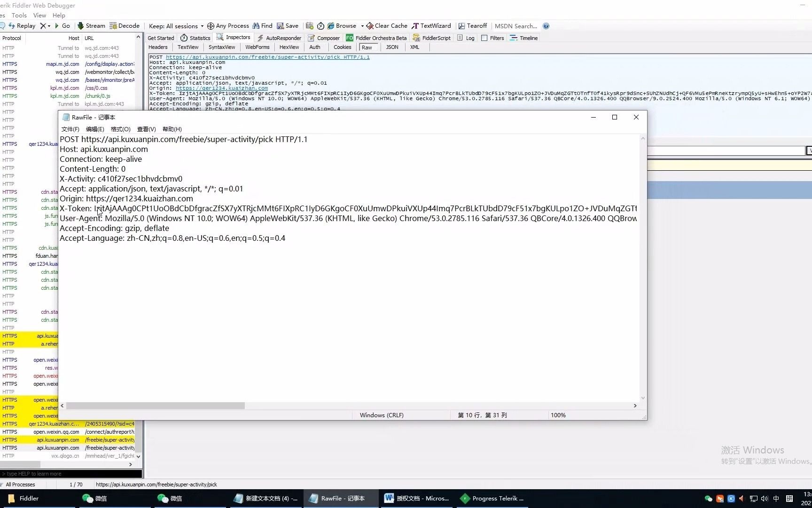Click the Any Process target icon
812x508 pixels.
[211, 26]
